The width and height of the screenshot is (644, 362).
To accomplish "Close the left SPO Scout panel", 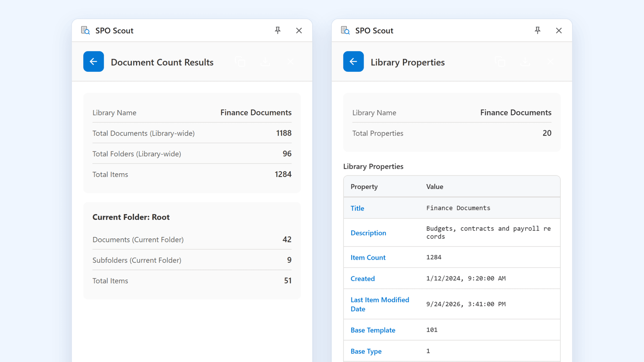I will pos(299,30).
